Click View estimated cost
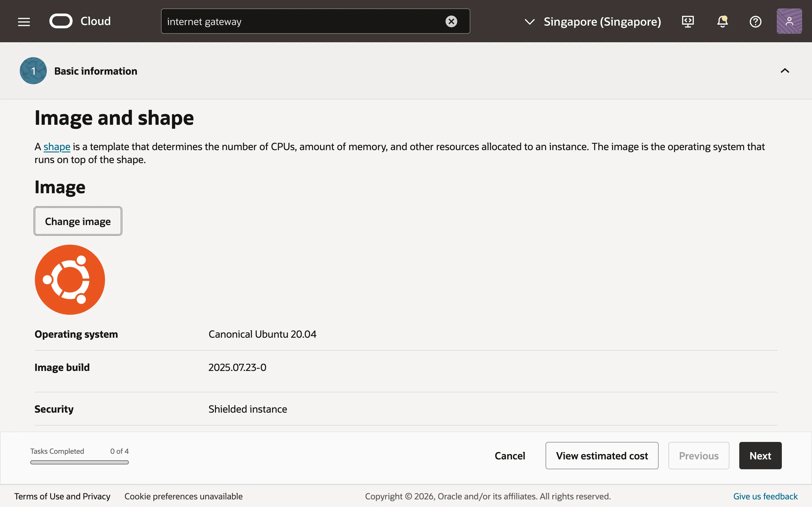812x507 pixels. pos(602,455)
